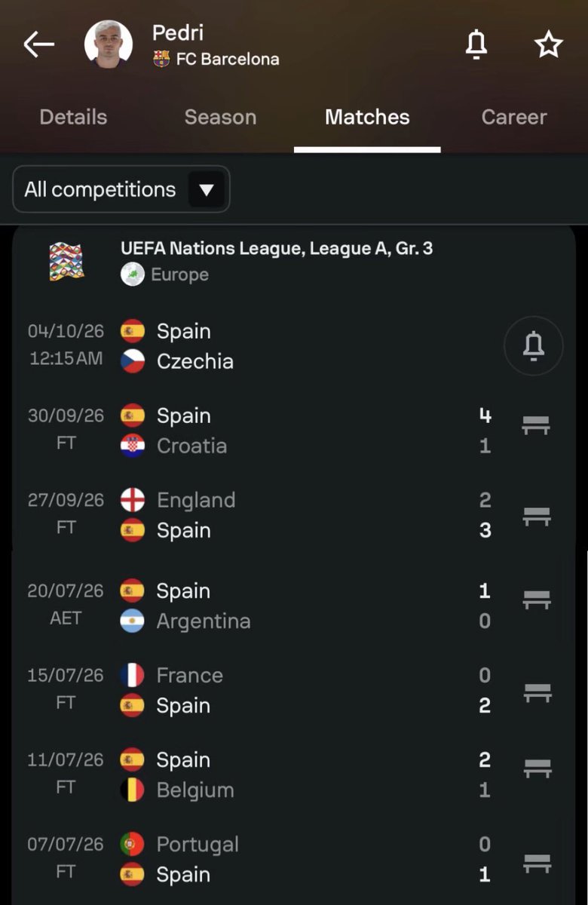Toggle the favorite star for Pedri
This screenshot has height=905, width=588.
549,45
